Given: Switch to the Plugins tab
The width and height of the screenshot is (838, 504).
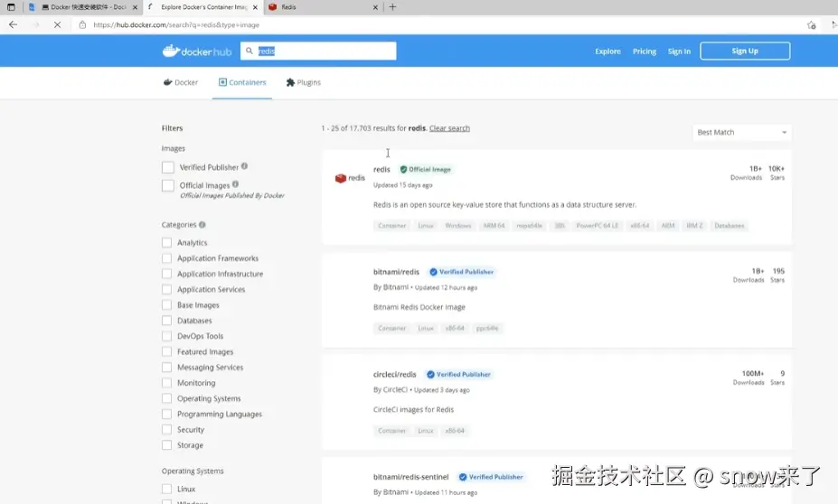Looking at the screenshot, I should click(x=304, y=82).
